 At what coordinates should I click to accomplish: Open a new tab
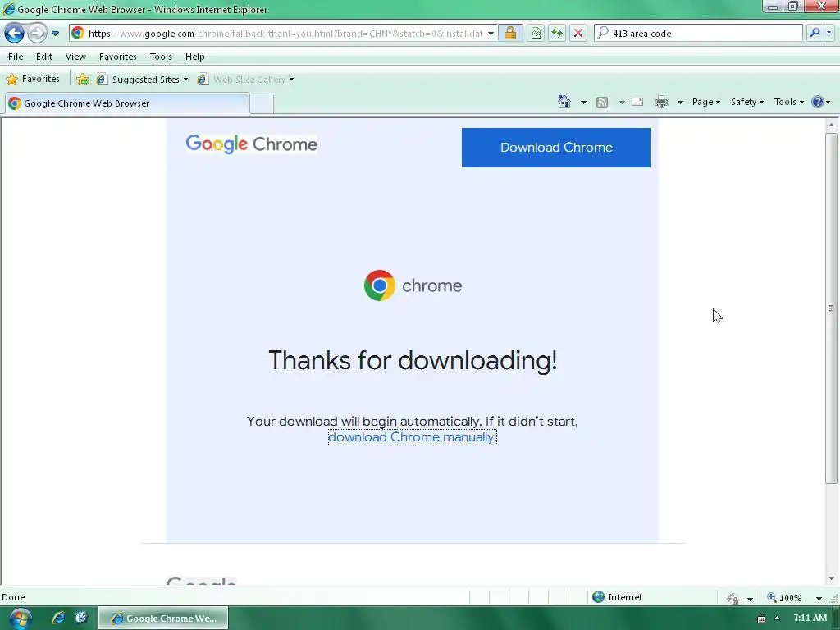[x=262, y=103]
